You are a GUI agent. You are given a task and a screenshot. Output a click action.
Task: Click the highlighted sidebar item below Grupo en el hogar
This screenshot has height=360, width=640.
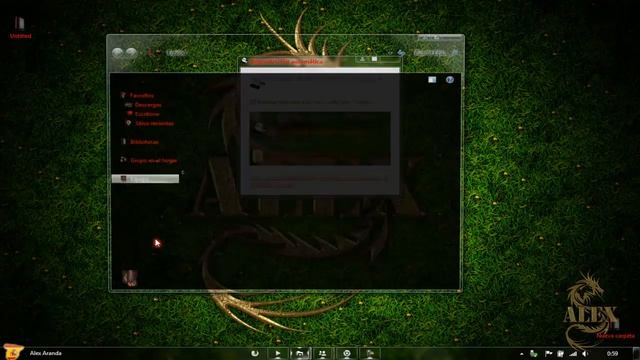coord(145,179)
